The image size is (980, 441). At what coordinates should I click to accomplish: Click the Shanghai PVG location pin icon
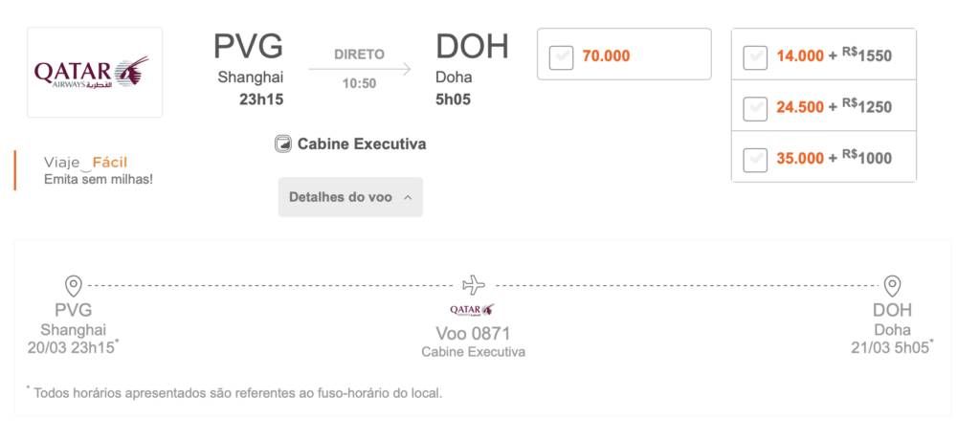click(74, 286)
